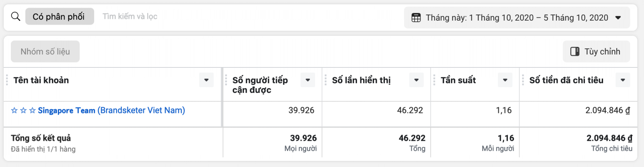The width and height of the screenshot is (644, 167).
Task: Click drag handle of Số lần hiển thị column
Action: click(326, 80)
